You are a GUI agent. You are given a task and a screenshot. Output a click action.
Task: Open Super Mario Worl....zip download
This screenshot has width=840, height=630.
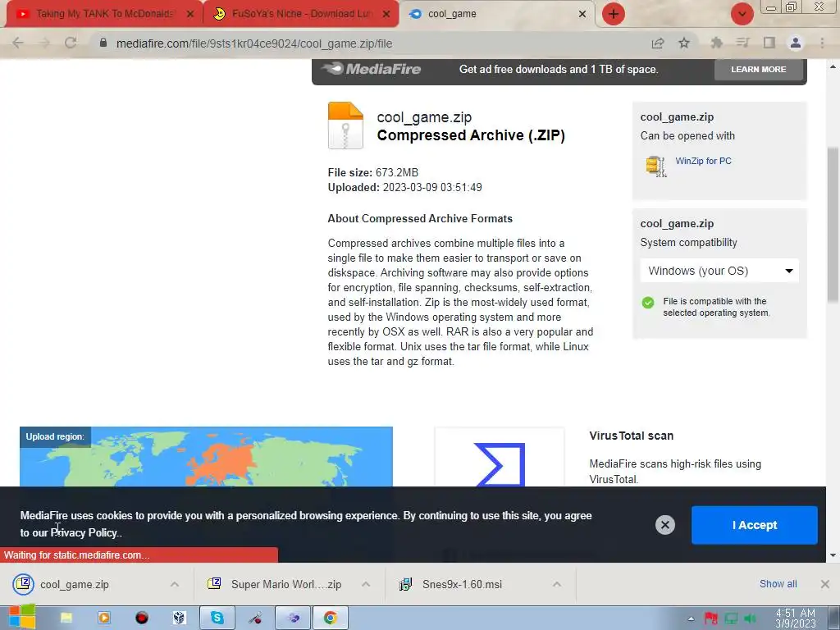click(274, 584)
